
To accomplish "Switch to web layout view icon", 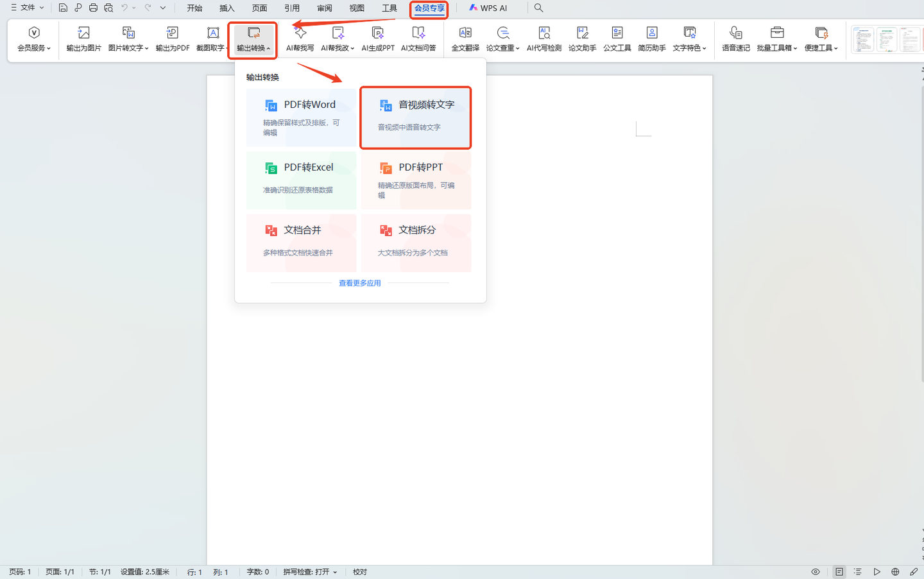I will pos(895,571).
